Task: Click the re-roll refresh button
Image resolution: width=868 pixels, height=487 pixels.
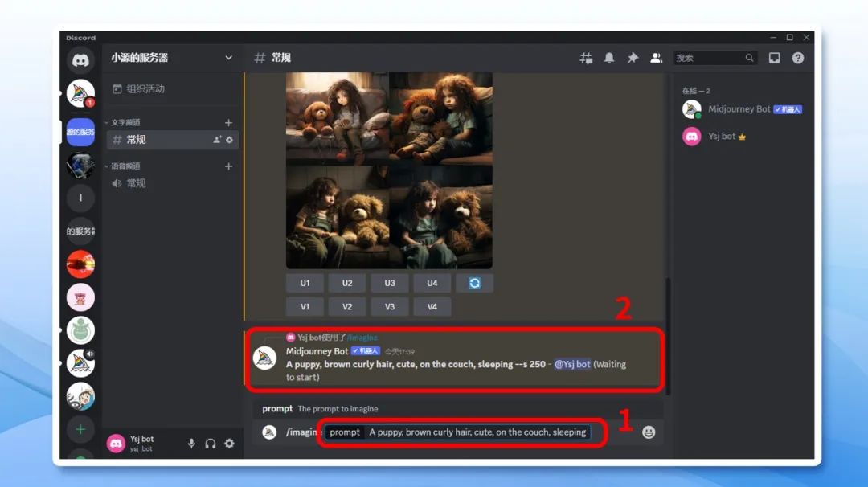Action: (474, 284)
